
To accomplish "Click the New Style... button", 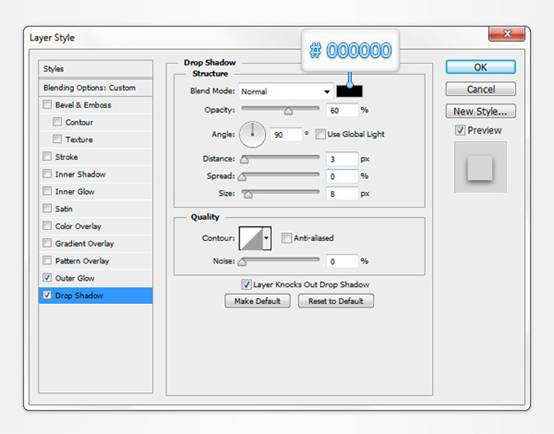I will [x=481, y=111].
